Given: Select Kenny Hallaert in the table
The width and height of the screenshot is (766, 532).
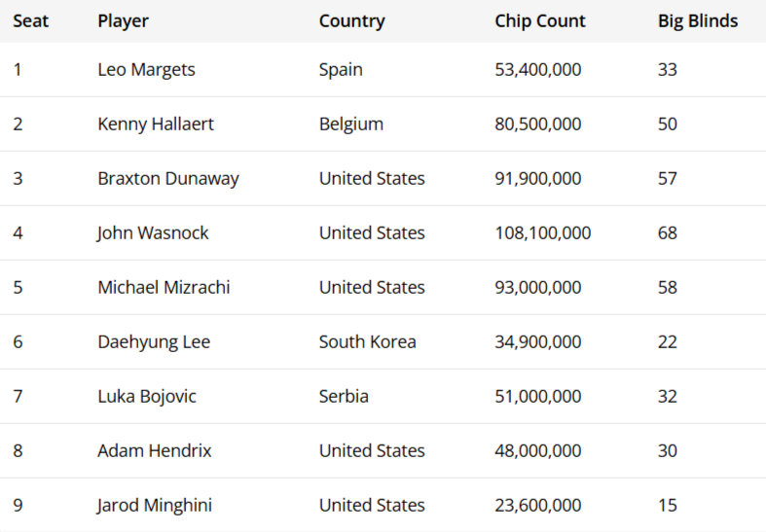Looking at the screenshot, I should tap(156, 124).
